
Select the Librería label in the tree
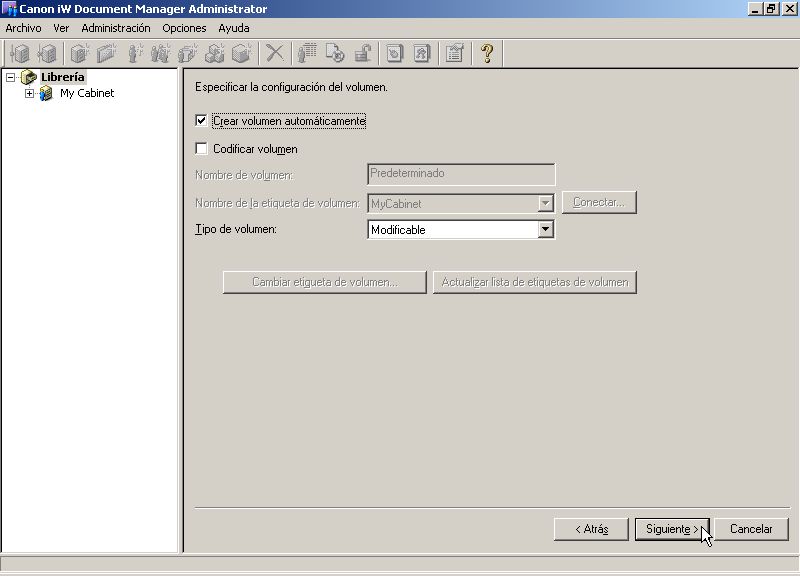pos(63,77)
